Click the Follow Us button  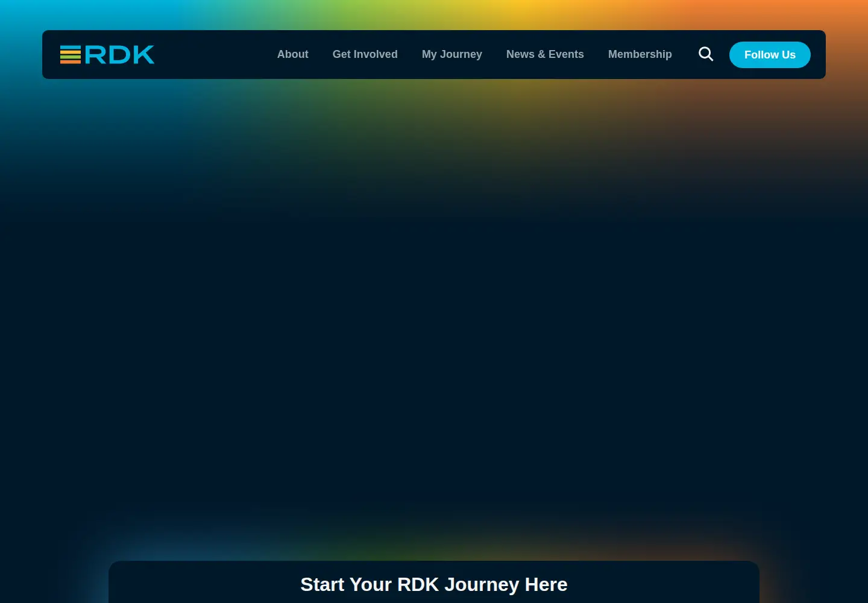tap(770, 55)
